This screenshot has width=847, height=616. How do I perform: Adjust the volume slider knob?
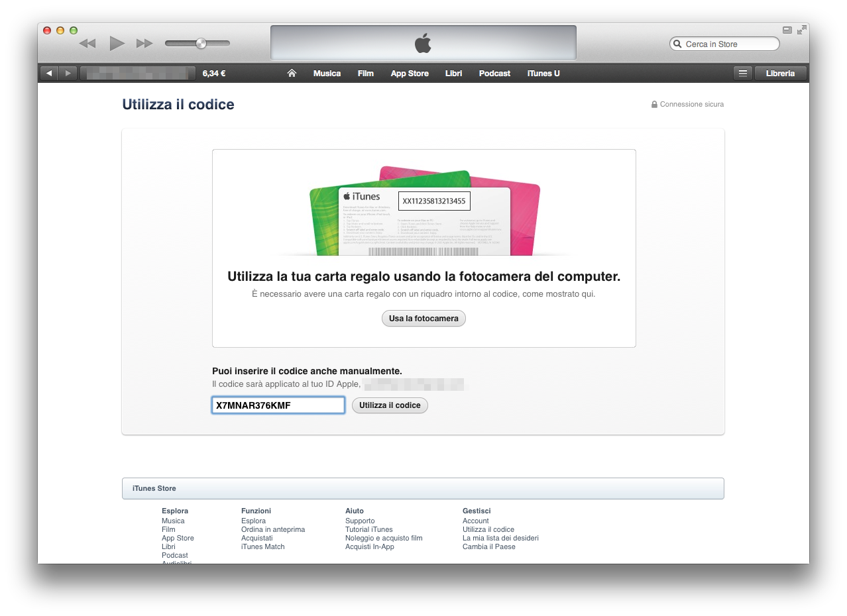[x=201, y=44]
